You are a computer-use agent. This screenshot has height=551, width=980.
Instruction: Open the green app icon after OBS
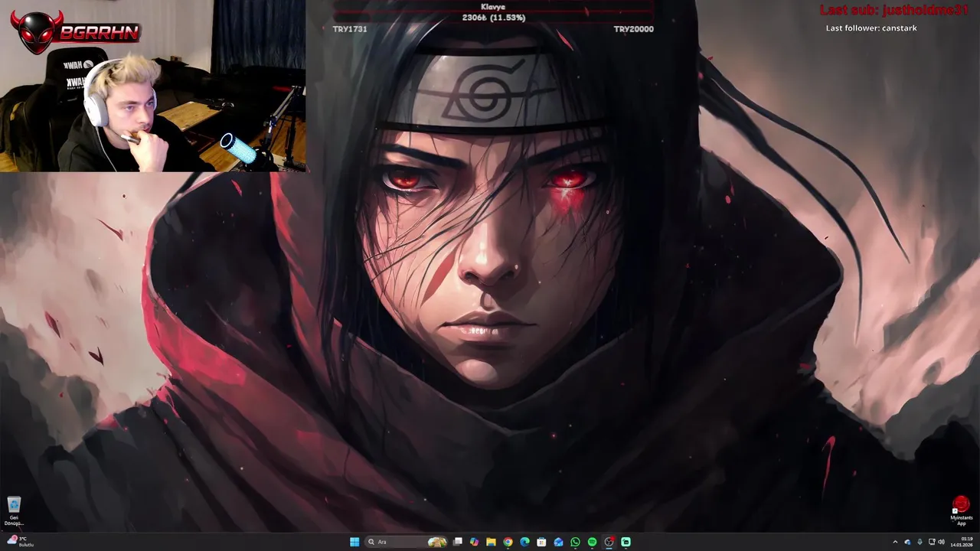click(626, 542)
